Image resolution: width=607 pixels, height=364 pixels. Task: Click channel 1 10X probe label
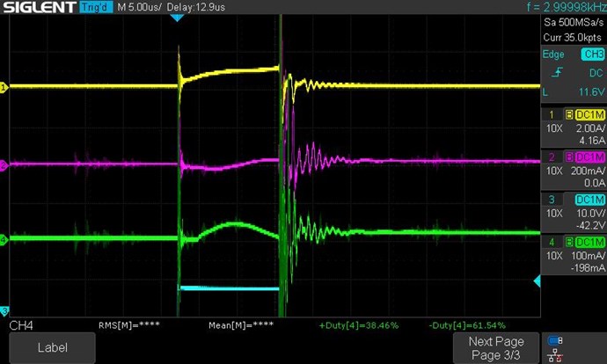pyautogui.click(x=554, y=128)
